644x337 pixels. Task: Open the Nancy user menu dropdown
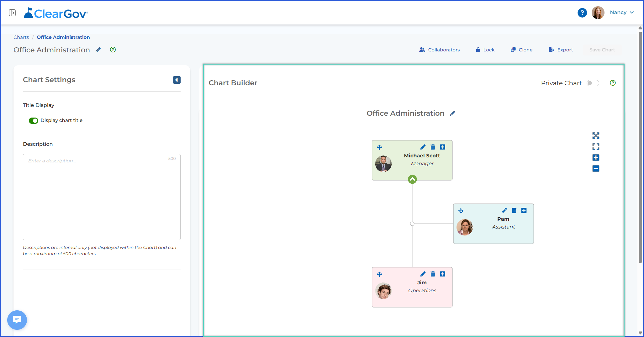click(622, 13)
